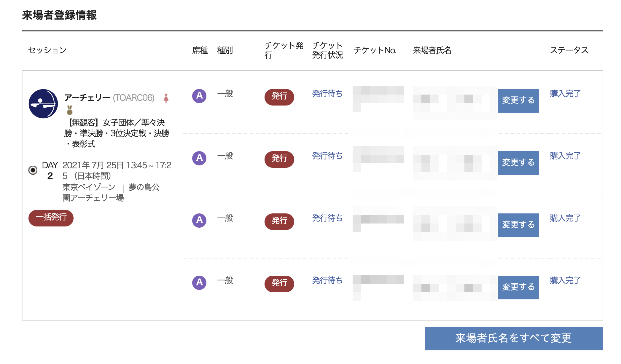The width and height of the screenshot is (621, 364).
Task: Click seat category A badge in second row
Action: (199, 158)
